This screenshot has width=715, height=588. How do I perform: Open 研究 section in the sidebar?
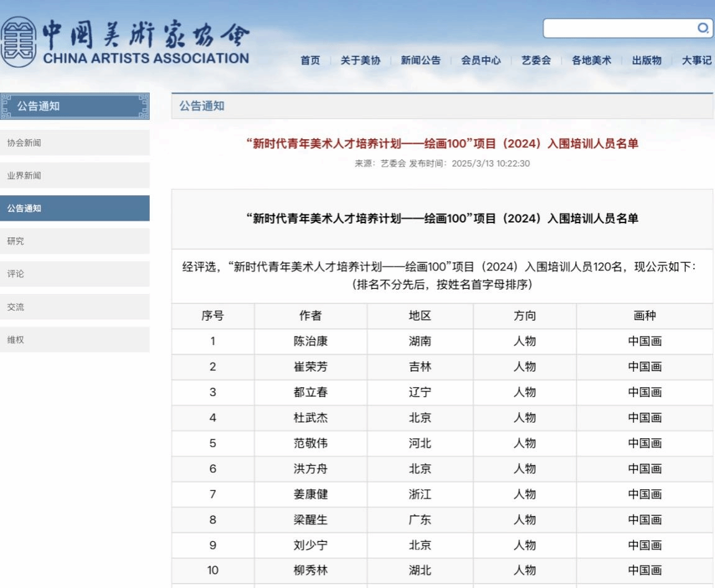coord(75,241)
